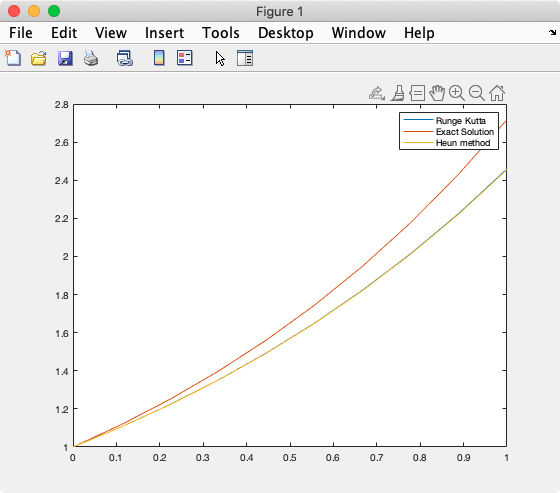Insert a colorbar from the toolbar
This screenshot has height=493, width=560.
click(x=159, y=58)
